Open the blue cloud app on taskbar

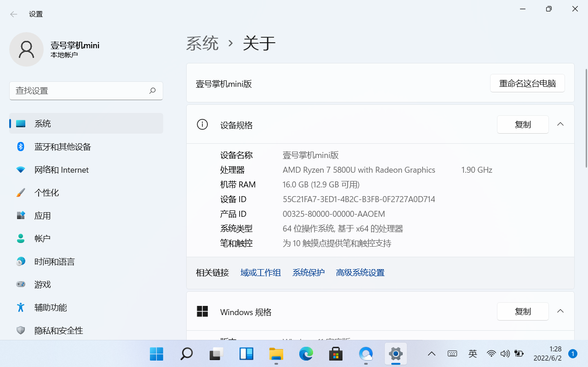pos(365,354)
